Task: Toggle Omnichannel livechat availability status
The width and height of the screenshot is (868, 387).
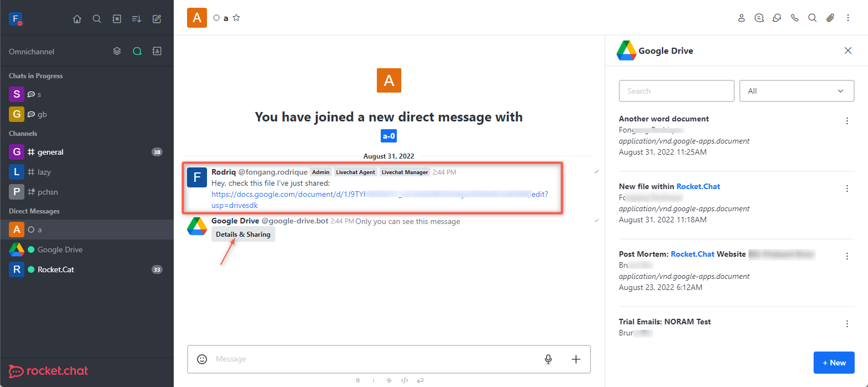Action: [x=137, y=51]
